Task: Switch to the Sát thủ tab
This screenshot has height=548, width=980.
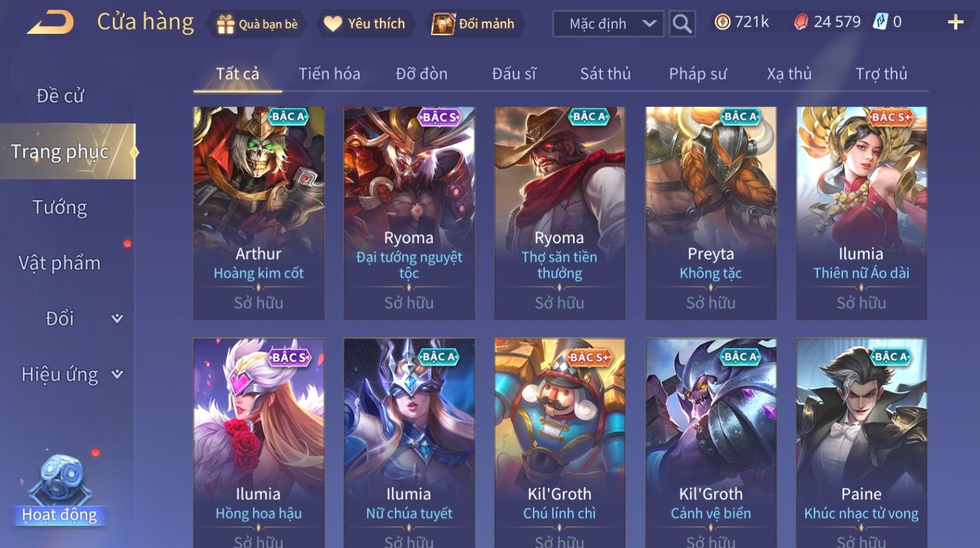Action: 605,74
